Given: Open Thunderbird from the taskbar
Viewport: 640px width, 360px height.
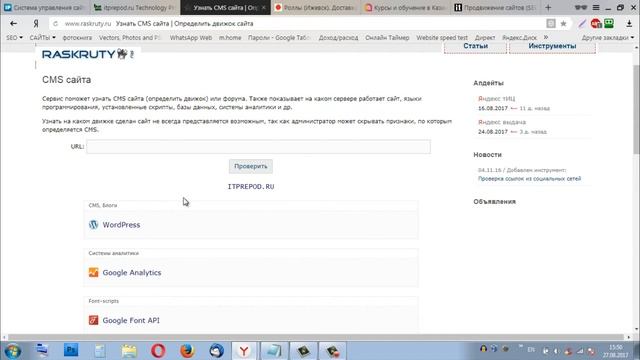Looking at the screenshot, I should 216,351.
